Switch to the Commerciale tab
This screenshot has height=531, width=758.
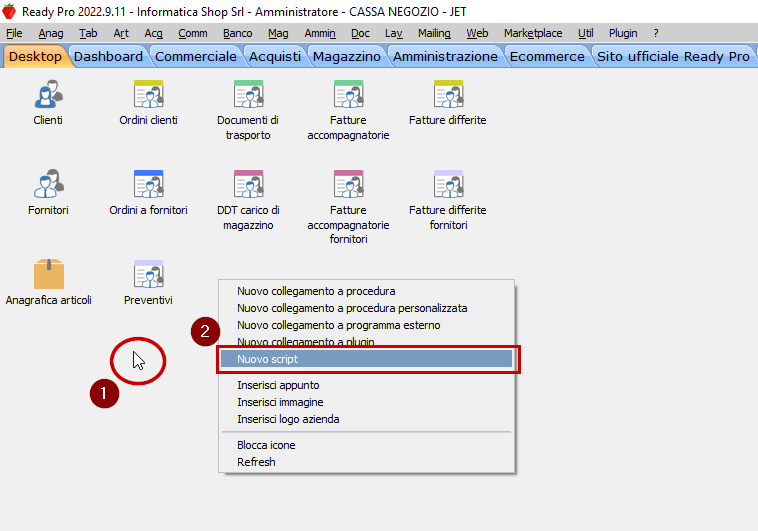click(196, 56)
